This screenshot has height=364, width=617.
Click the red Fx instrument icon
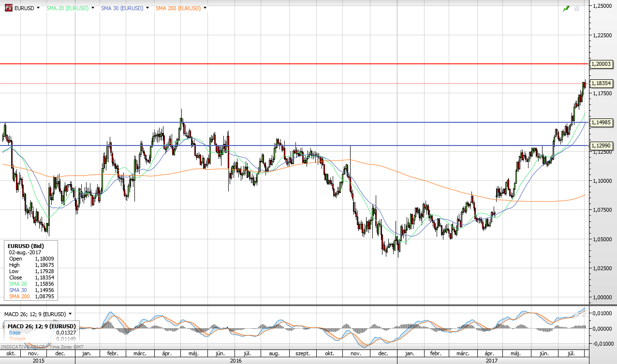[x=8, y=8]
